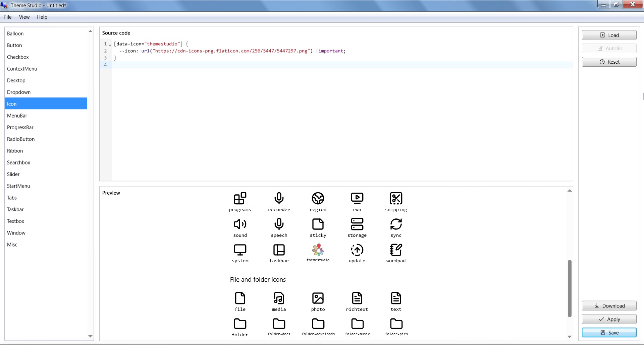Screen dimensions: 644x345
Task: Select the wordpad notebook icon
Action: 396,249
